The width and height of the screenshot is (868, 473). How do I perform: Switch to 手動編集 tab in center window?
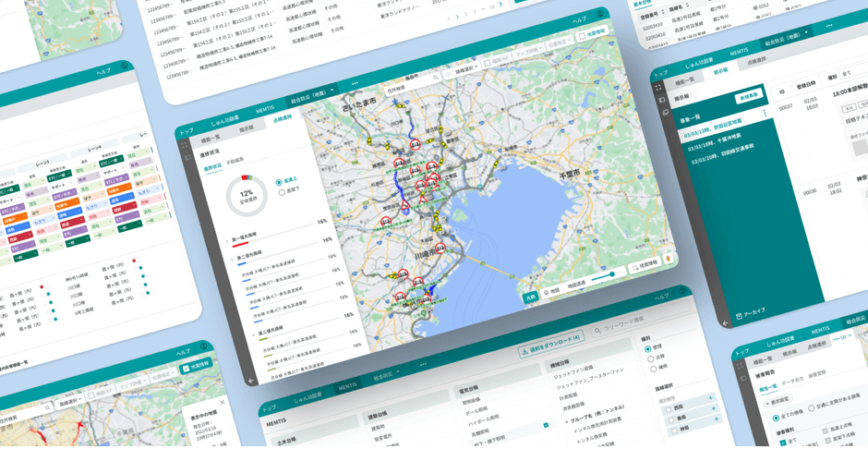click(x=235, y=161)
